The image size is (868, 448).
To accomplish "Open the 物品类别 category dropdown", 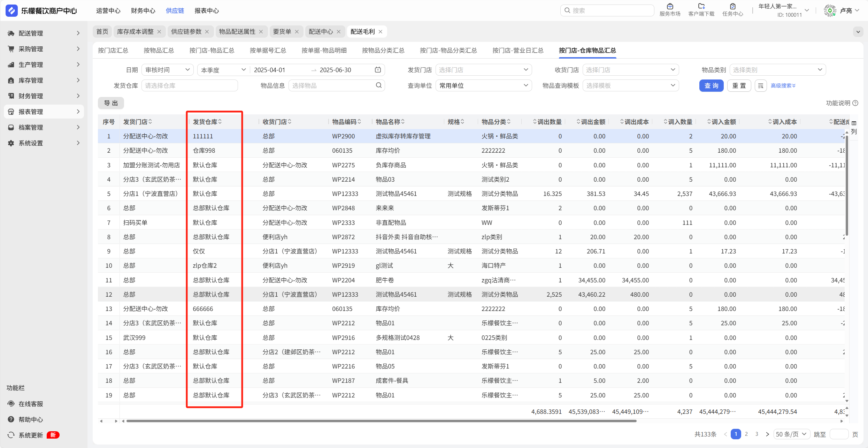I will 778,70.
